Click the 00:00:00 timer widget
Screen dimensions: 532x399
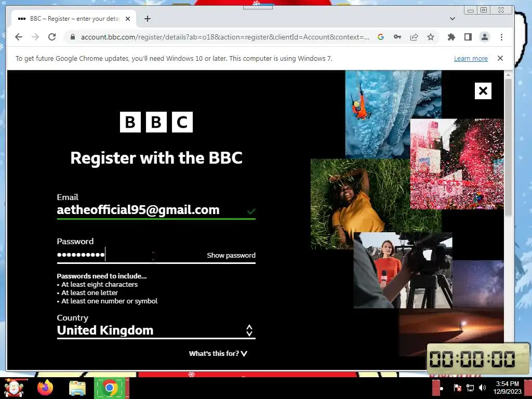point(478,358)
